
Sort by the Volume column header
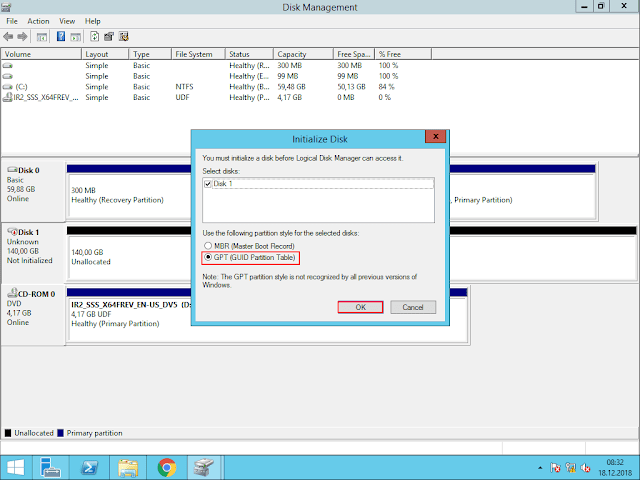41,54
